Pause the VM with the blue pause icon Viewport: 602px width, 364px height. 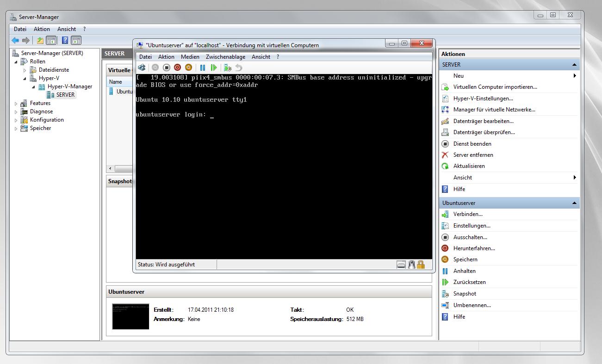[x=202, y=68]
